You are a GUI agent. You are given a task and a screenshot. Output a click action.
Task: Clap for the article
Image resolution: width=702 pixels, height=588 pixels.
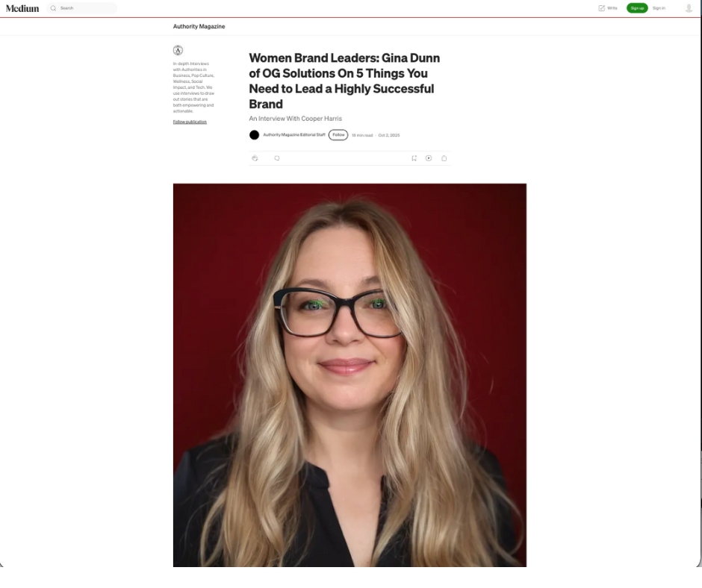(x=255, y=158)
